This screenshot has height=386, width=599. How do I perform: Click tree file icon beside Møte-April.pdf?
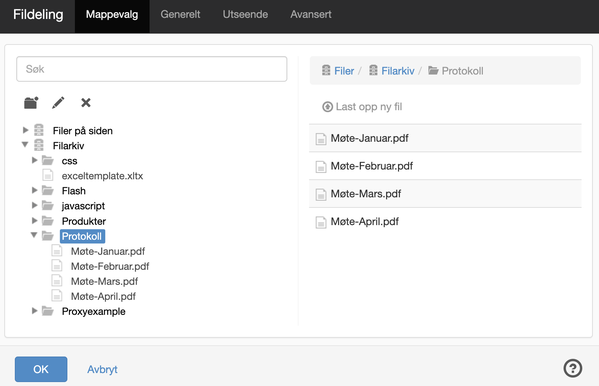[x=57, y=296]
